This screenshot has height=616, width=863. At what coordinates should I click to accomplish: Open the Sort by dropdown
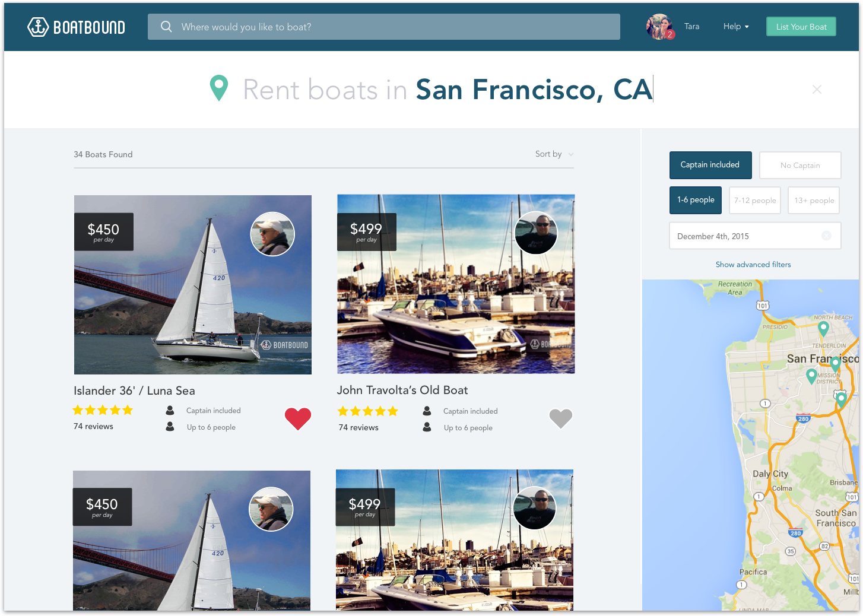(554, 154)
